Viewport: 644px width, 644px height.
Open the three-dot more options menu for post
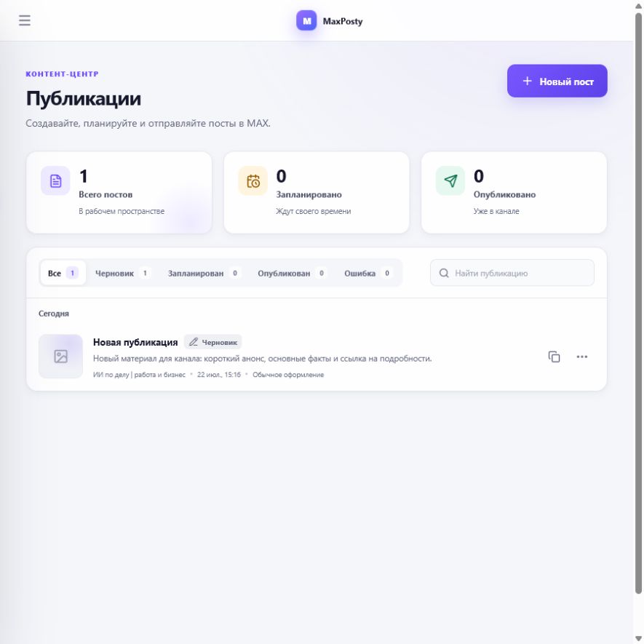click(581, 357)
